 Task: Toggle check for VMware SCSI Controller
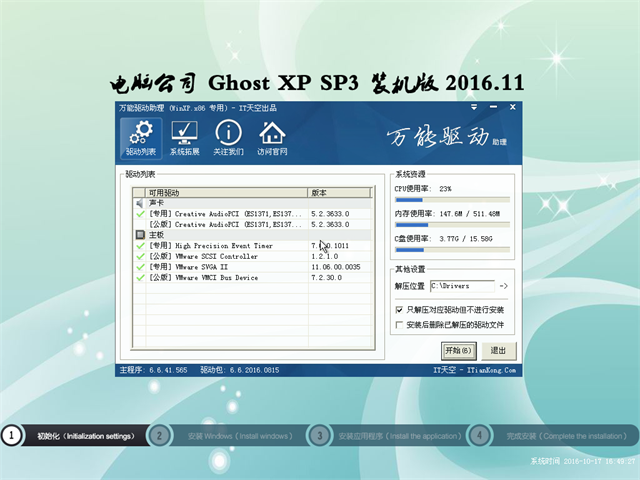pyautogui.click(x=140, y=256)
